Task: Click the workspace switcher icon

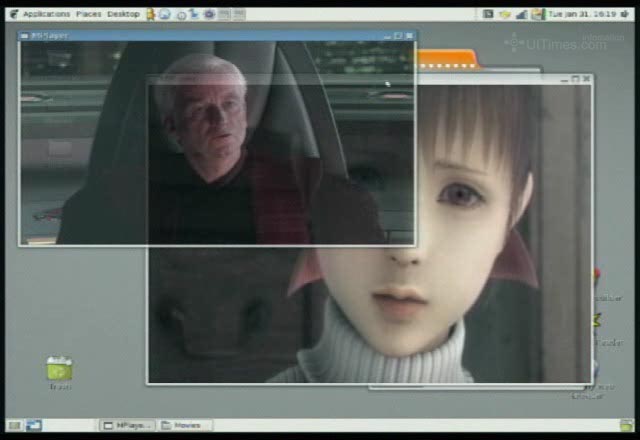Action: click(34, 426)
